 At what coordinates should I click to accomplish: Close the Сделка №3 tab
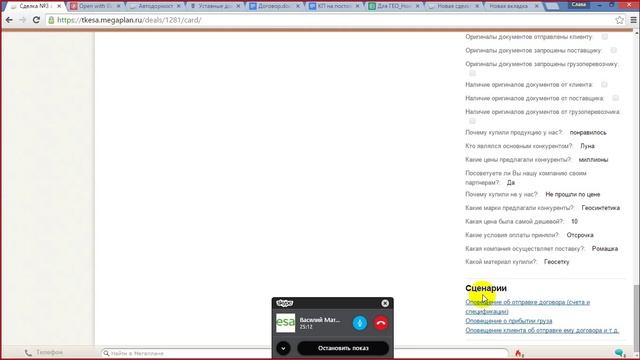59,6
